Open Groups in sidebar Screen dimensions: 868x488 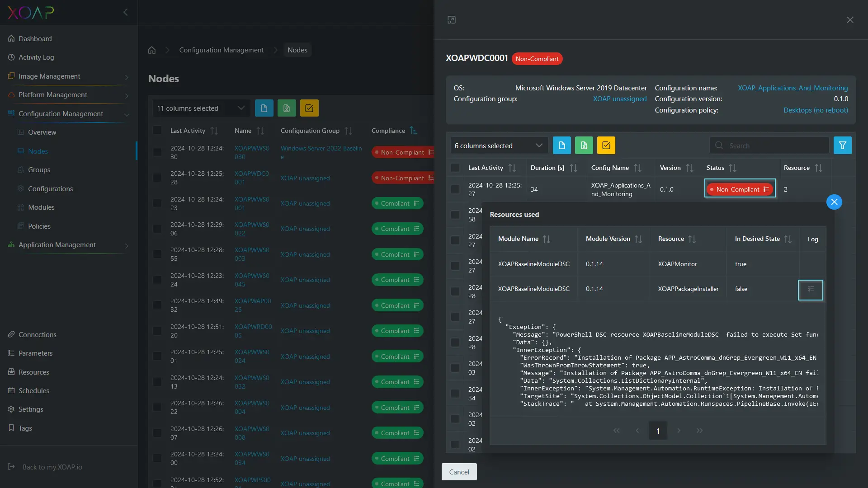tap(39, 170)
